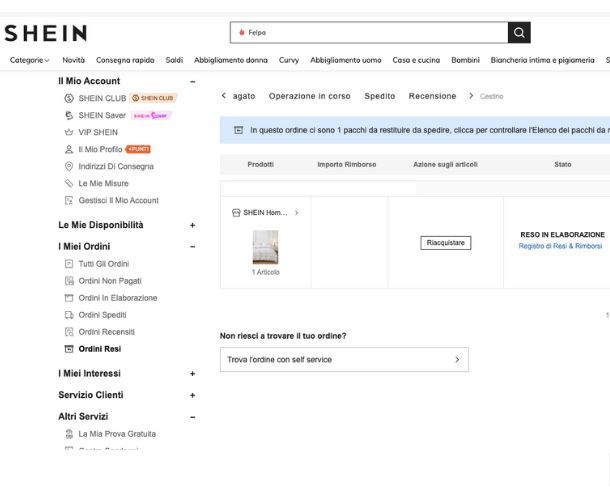Open the SHEIN Hom... store chevron
The width and height of the screenshot is (610, 500).
296,212
